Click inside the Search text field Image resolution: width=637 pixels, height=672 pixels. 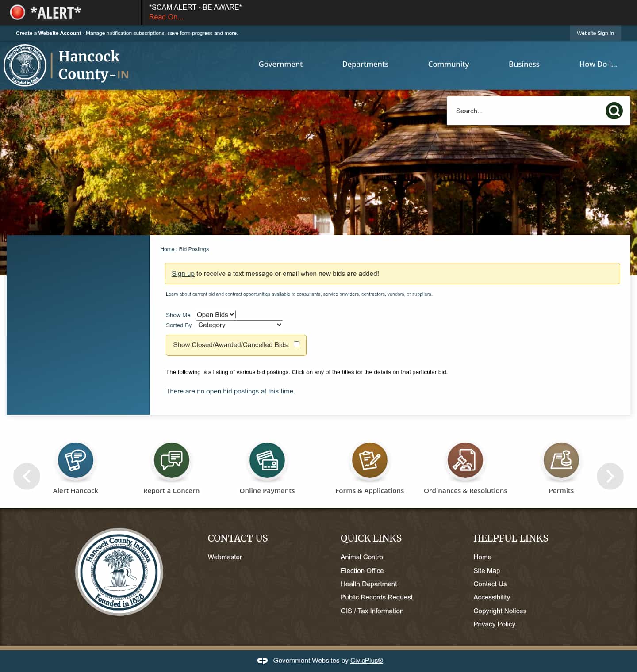522,111
